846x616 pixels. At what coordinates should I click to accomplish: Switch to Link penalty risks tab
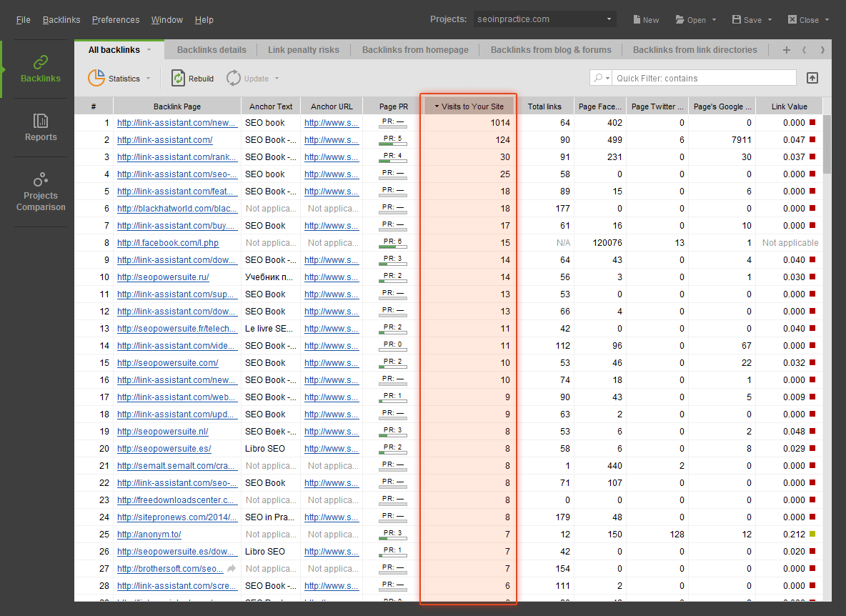tap(303, 49)
